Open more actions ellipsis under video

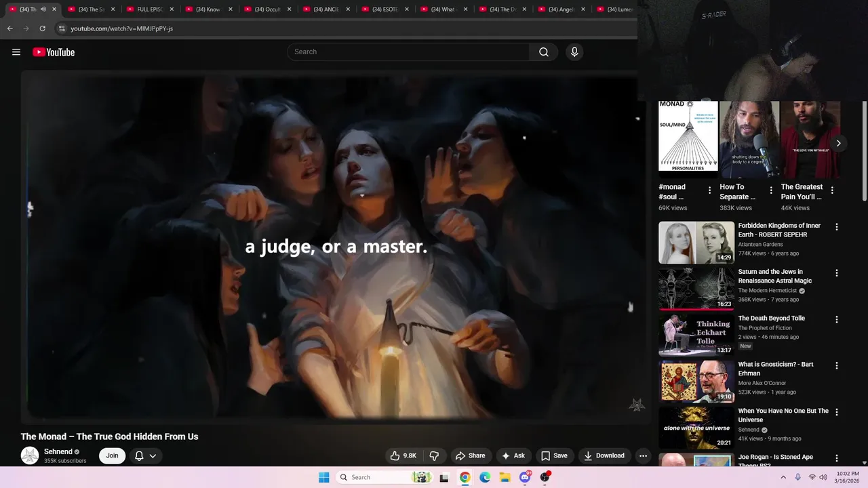[x=643, y=455]
